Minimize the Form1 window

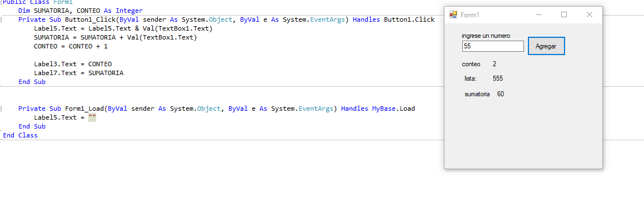pyautogui.click(x=539, y=15)
